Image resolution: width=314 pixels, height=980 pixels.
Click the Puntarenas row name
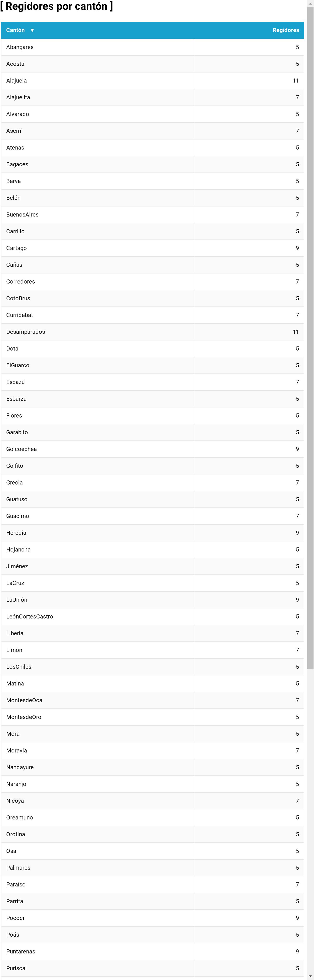point(21,951)
